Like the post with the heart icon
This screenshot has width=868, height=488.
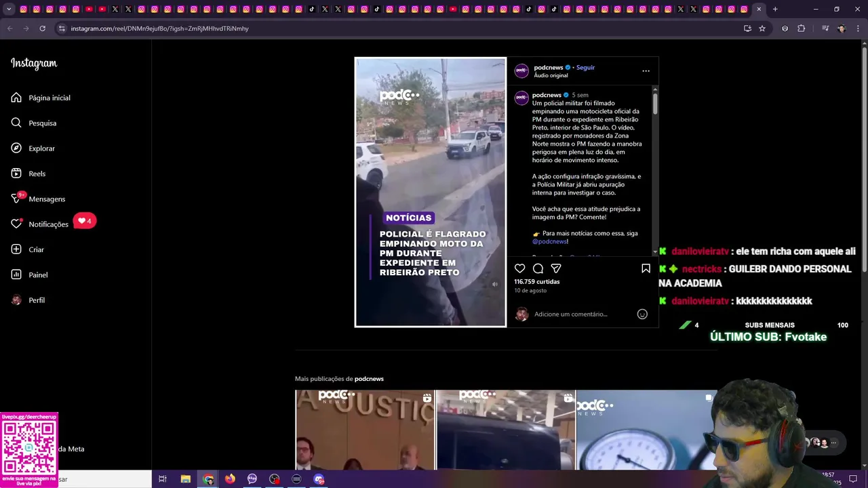[x=520, y=268]
